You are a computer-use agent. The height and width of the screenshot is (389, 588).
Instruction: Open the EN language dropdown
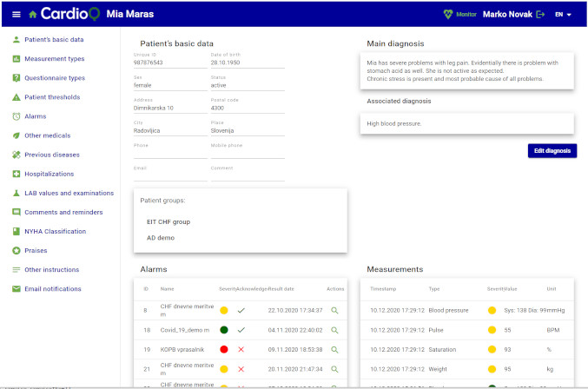click(x=563, y=14)
